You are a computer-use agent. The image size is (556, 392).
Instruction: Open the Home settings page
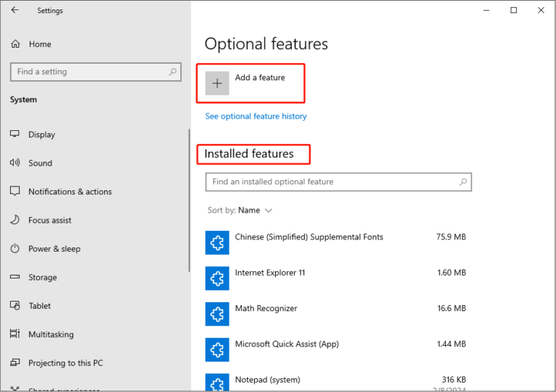point(40,44)
